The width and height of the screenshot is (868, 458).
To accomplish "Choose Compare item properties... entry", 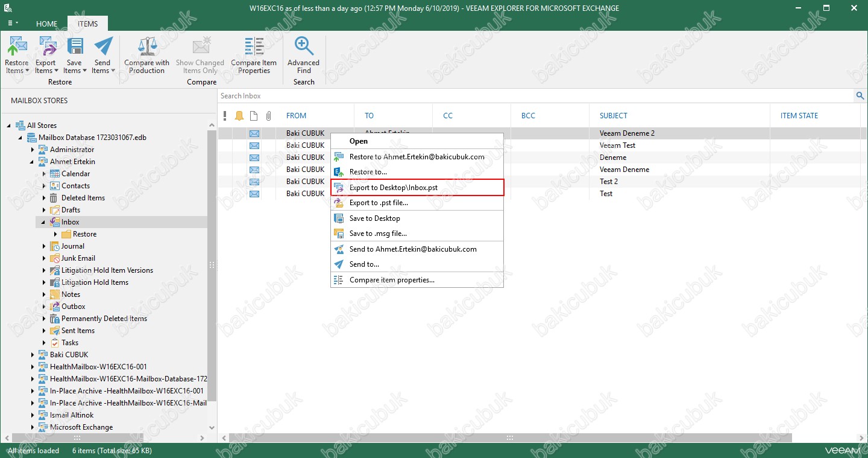I will pyautogui.click(x=417, y=280).
